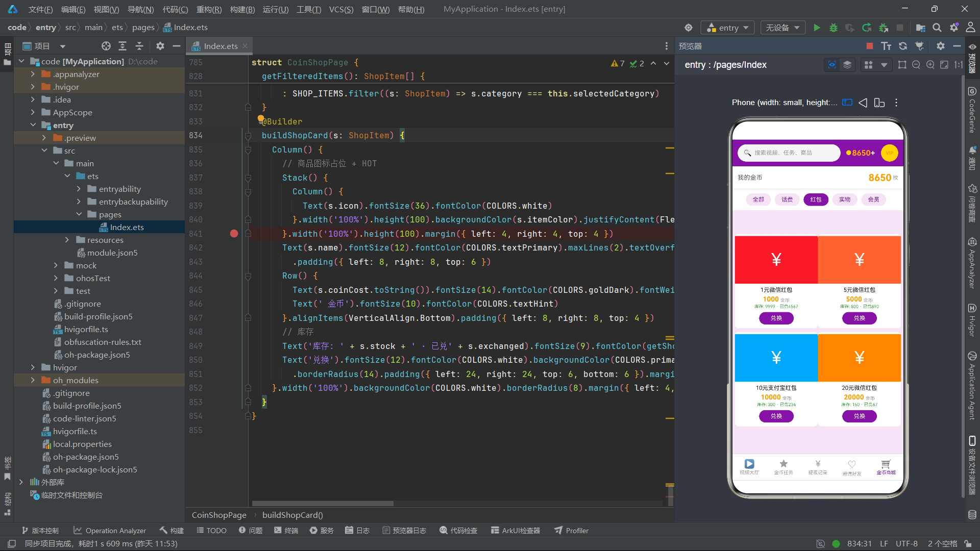980x551 pixels.
Task: Rotate the preview device orientation
Action: pyautogui.click(x=879, y=103)
